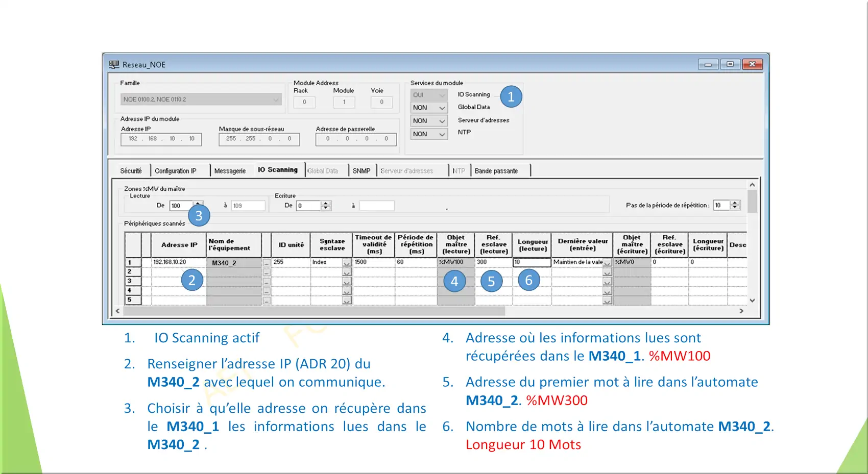Click the Voie number field
Screen dimensions: 868x474
[381, 102]
